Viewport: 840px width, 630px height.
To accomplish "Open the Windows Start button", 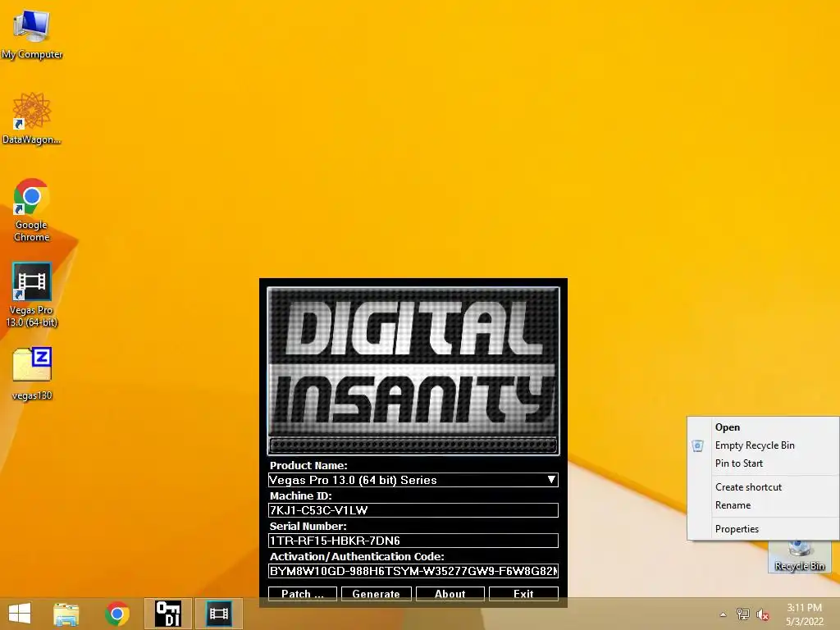I will [x=20, y=614].
